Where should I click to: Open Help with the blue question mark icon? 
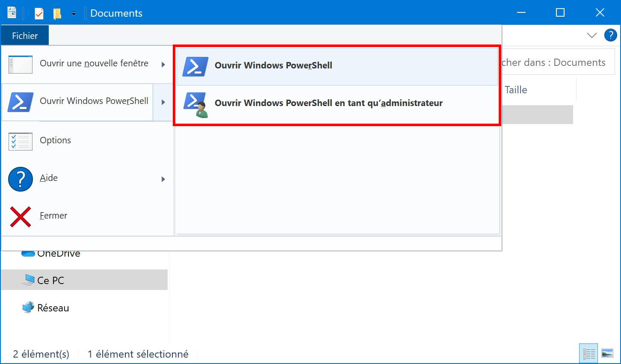point(610,35)
